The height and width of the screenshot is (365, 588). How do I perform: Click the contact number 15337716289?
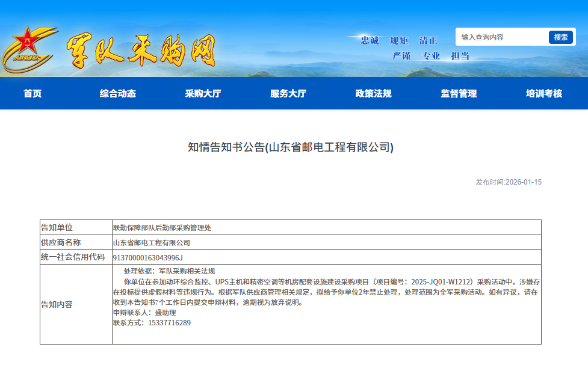tap(169, 323)
